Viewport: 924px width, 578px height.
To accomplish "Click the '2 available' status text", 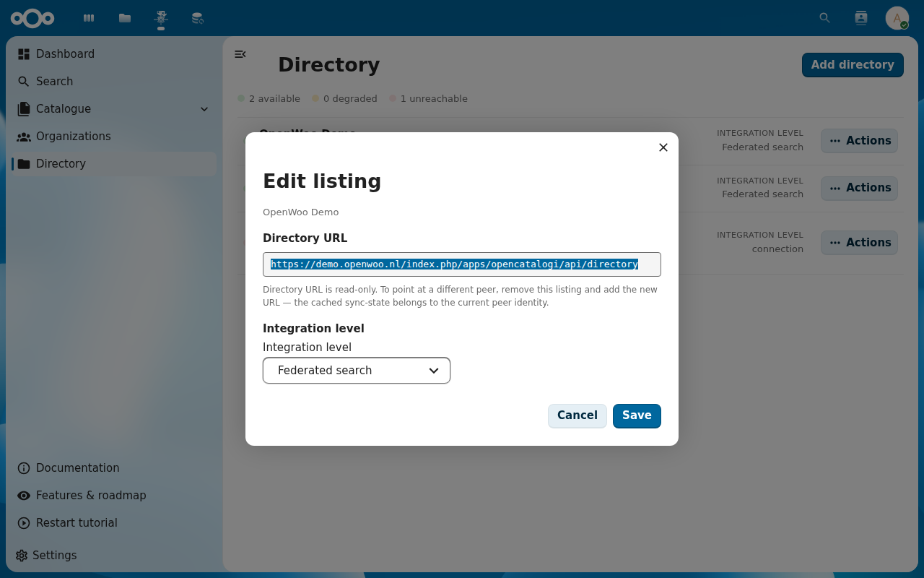I will 274,99.
